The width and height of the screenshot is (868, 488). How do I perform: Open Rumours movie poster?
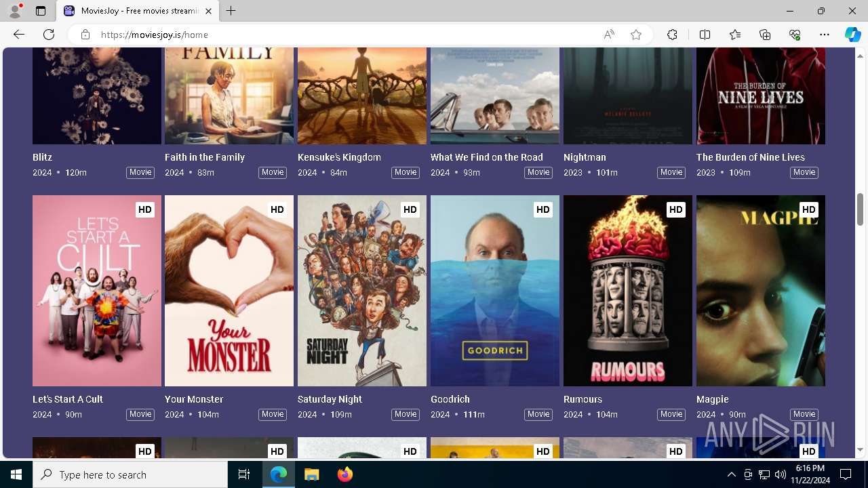point(628,291)
